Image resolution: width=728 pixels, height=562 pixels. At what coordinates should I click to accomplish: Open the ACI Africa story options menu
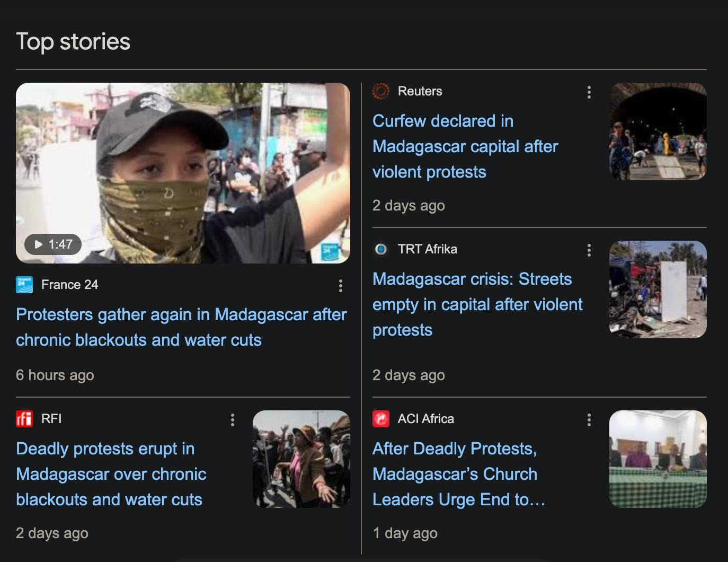(x=589, y=420)
